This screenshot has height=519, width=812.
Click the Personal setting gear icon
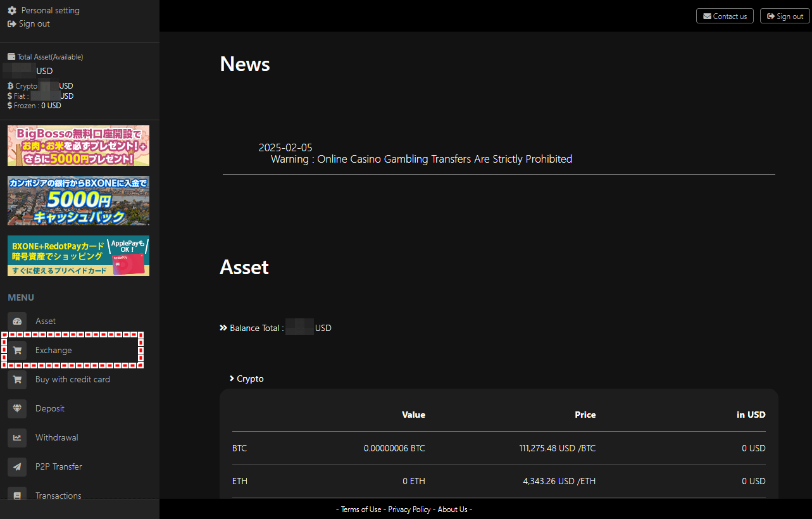click(12, 11)
